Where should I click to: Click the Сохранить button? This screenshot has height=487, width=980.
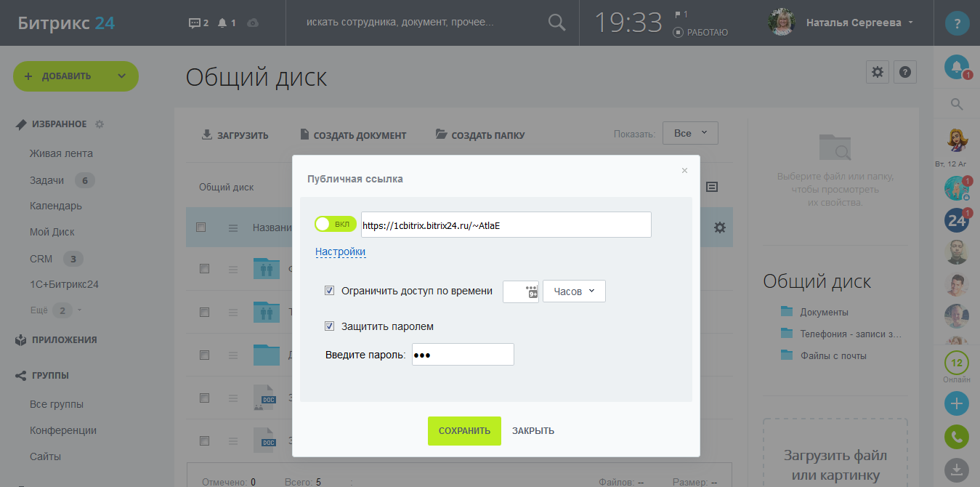[x=464, y=431]
